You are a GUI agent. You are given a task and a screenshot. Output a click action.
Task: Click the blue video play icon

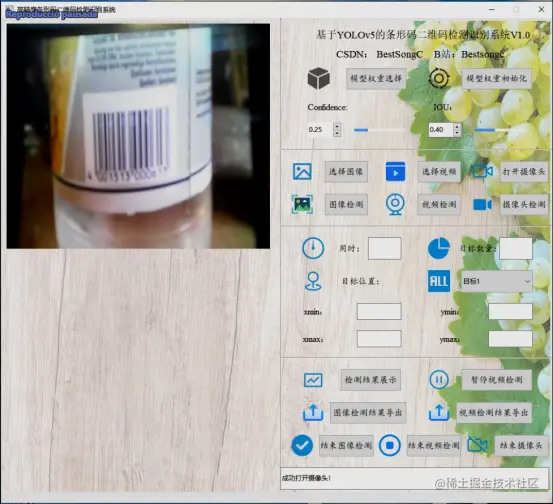pos(395,171)
